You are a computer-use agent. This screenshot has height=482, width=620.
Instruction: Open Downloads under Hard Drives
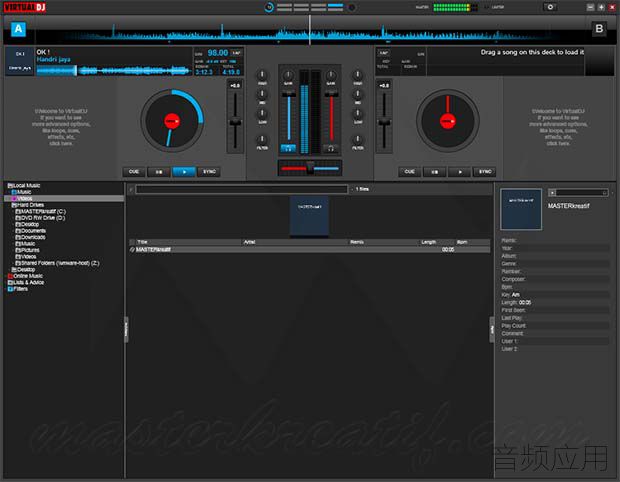[30, 237]
